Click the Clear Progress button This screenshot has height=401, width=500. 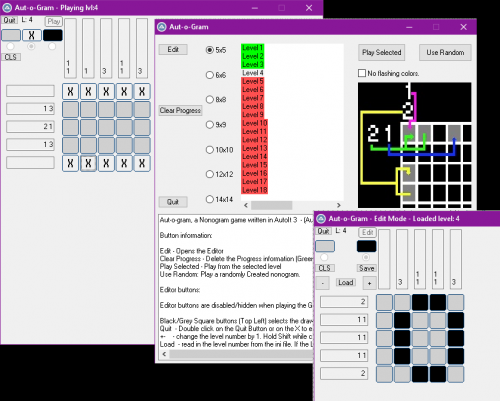click(180, 110)
